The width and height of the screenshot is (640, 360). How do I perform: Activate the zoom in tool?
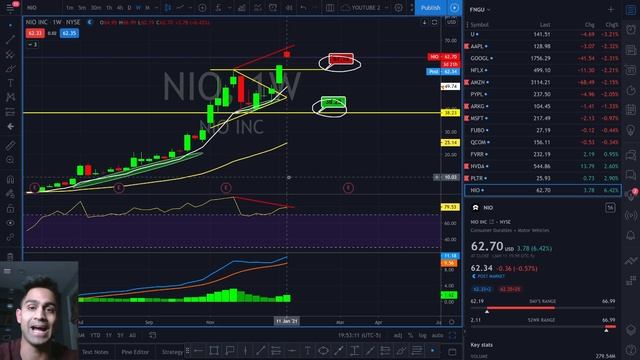[x=10, y=160]
